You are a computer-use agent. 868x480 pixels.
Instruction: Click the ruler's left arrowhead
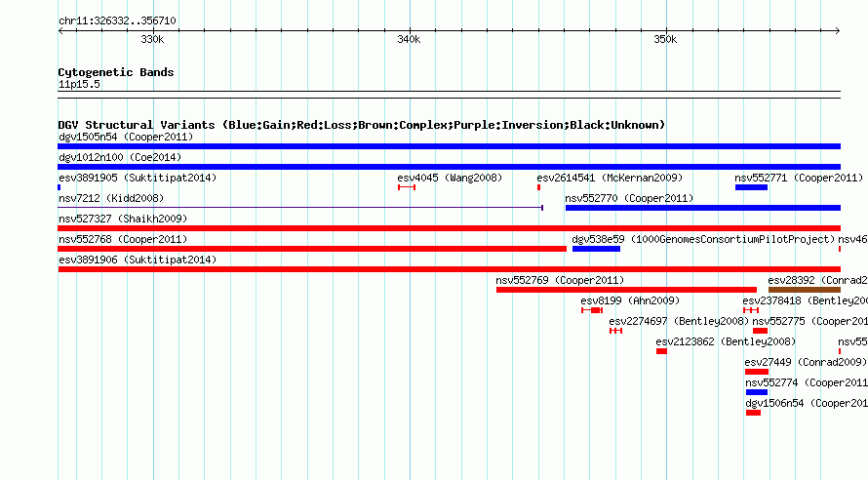60,31
